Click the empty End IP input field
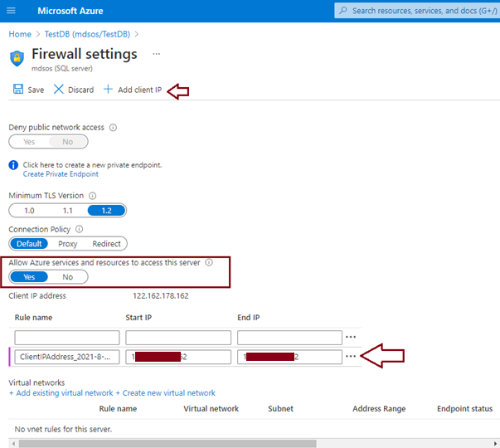 click(x=289, y=338)
